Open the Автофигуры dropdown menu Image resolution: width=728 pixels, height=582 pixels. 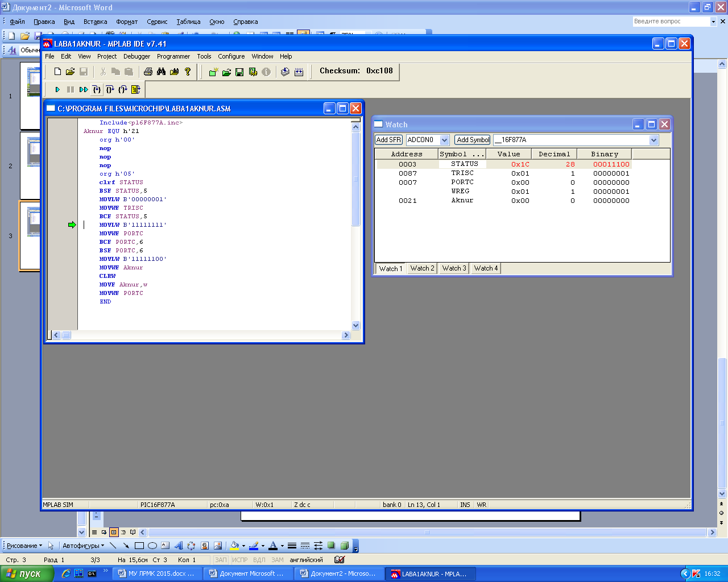pyautogui.click(x=83, y=546)
